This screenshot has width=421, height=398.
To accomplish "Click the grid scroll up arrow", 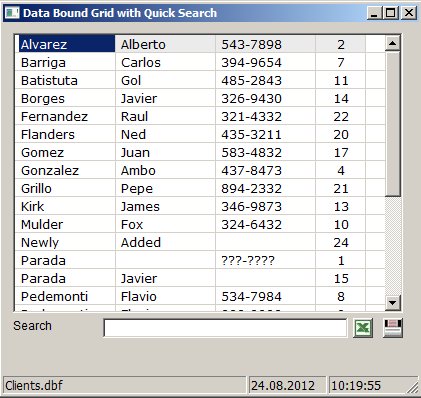I will coord(393,43).
